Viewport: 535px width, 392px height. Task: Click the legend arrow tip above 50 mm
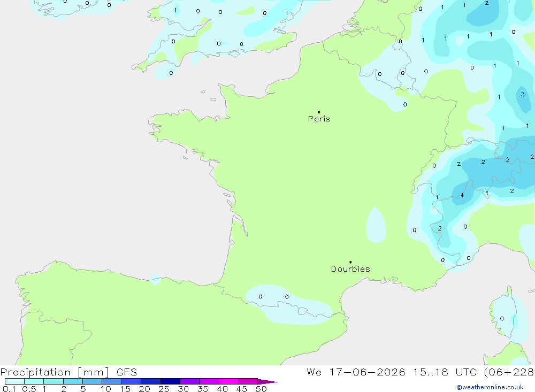268,382
